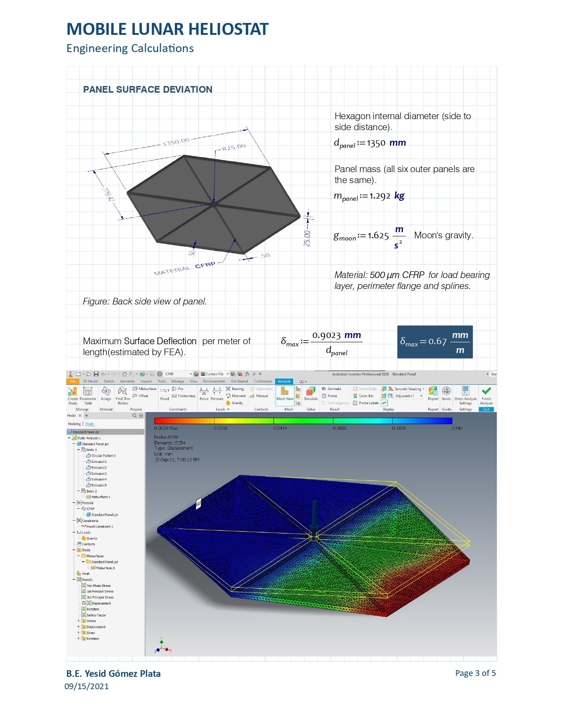Click the Animate result tool
Viewport: 563px width, 728px height.
(332, 389)
